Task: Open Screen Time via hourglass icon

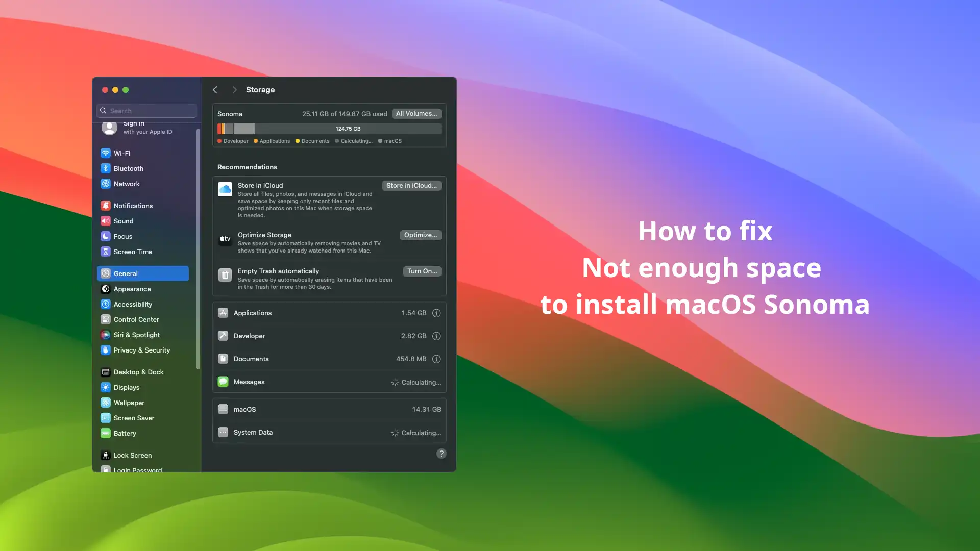Action: [106, 252]
